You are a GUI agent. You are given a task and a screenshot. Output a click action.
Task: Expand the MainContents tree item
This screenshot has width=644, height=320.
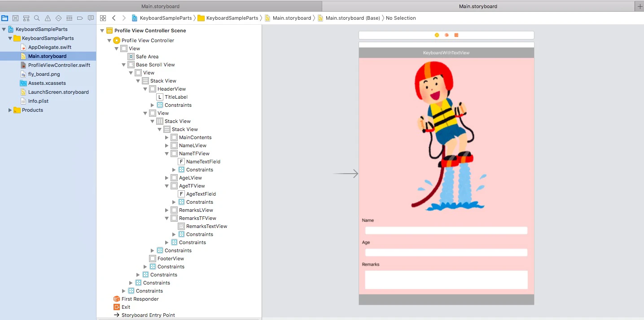(167, 137)
